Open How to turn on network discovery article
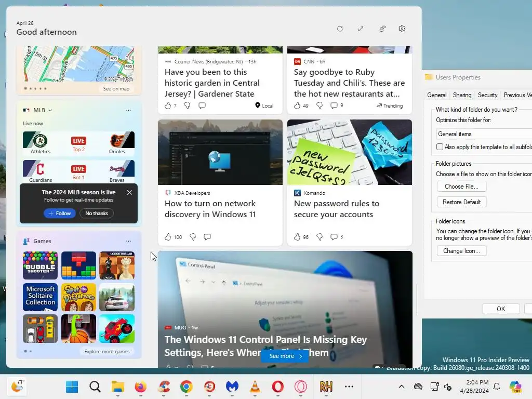Screen dimensions: 532x399 point(210,209)
